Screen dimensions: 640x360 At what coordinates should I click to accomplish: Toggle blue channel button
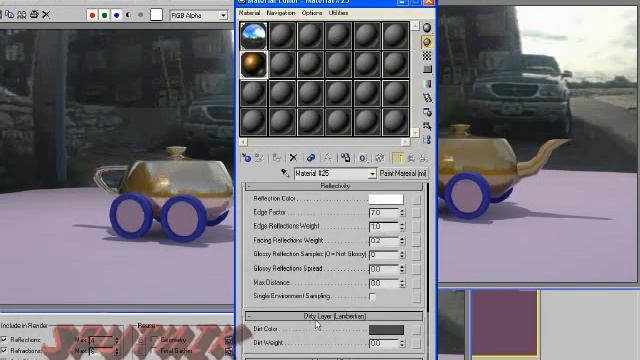[117, 15]
